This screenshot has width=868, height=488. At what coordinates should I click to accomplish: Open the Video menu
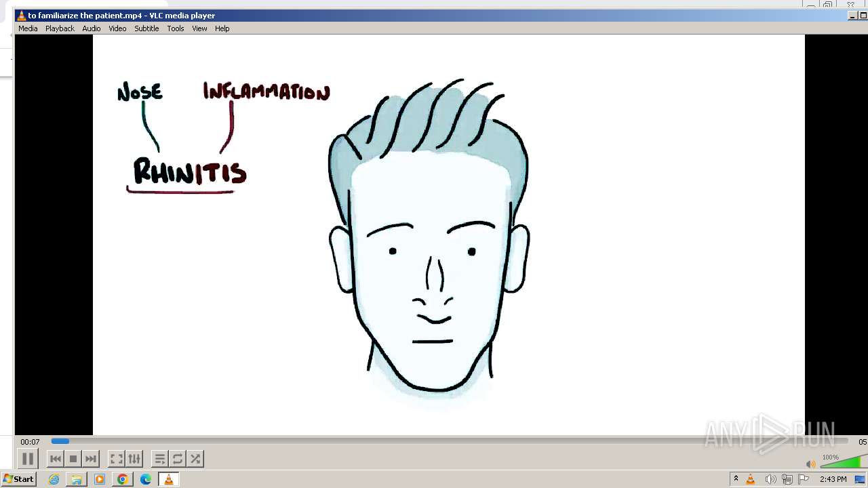pos(117,28)
